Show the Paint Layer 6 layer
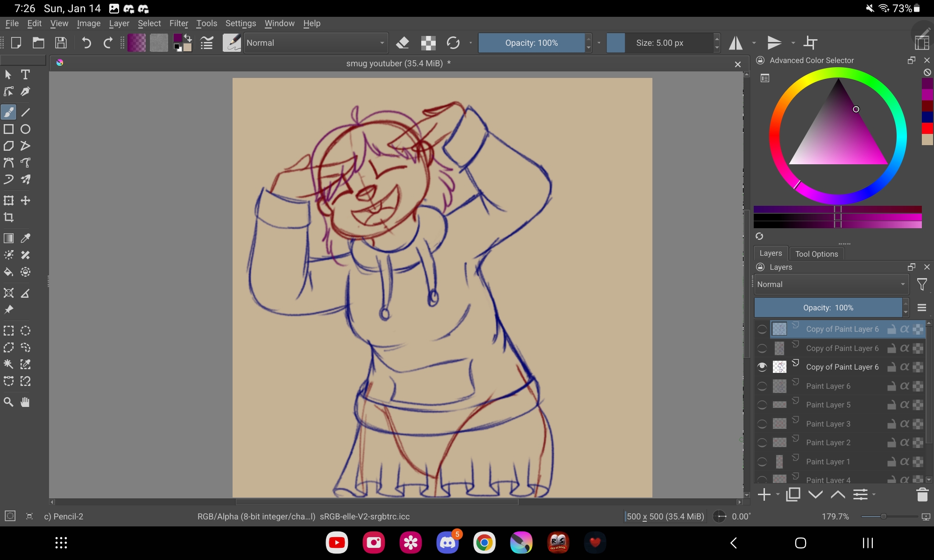 point(762,386)
